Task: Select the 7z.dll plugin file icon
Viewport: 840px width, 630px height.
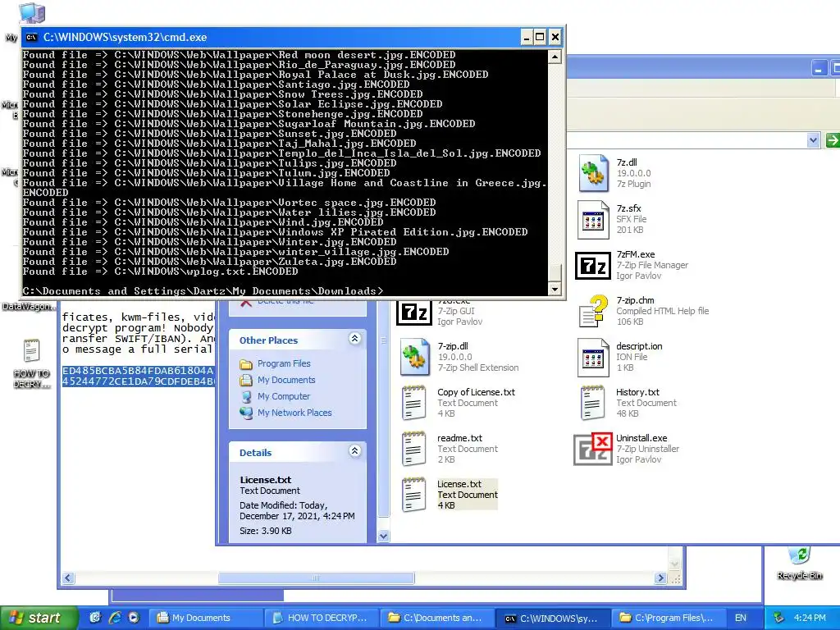Action: [x=594, y=173]
